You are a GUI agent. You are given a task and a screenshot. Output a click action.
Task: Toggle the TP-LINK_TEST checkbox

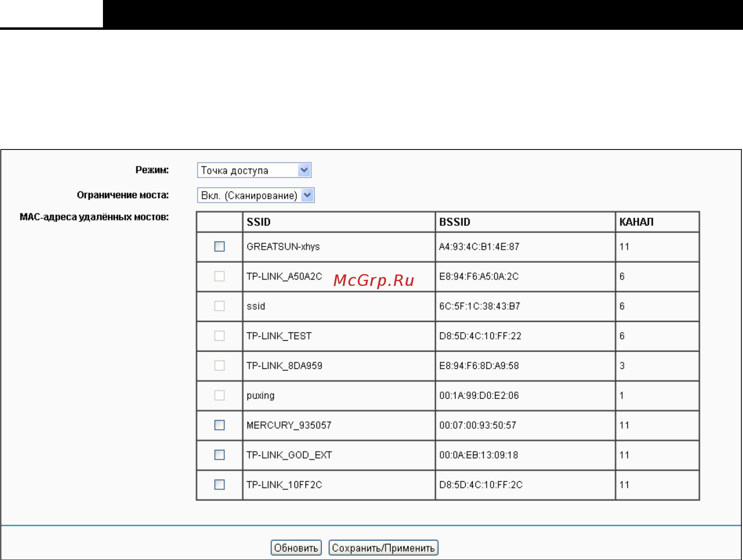coord(219,336)
